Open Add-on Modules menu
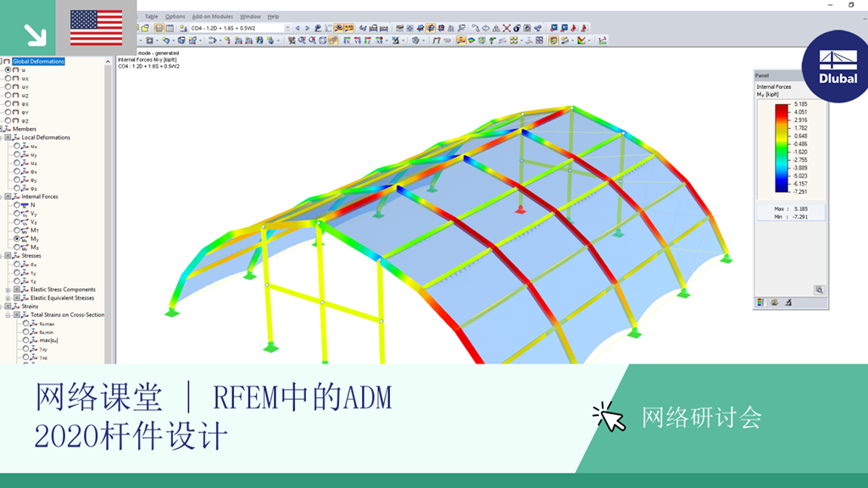 (213, 17)
